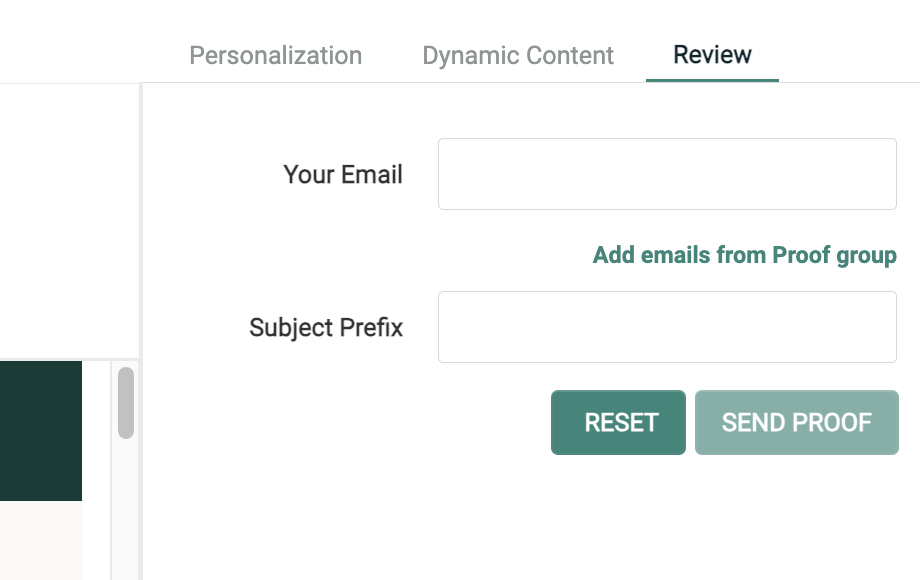The width and height of the screenshot is (920, 580).
Task: Add emails from Proof group
Action: click(x=744, y=255)
